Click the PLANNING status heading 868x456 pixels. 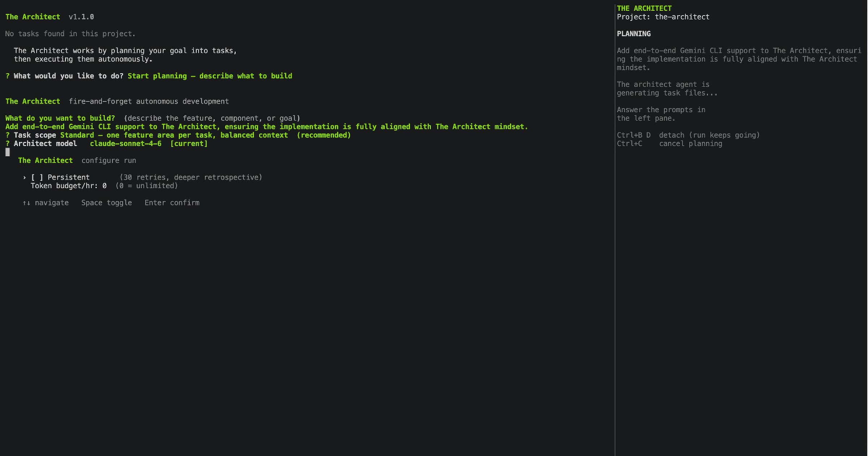[634, 34]
